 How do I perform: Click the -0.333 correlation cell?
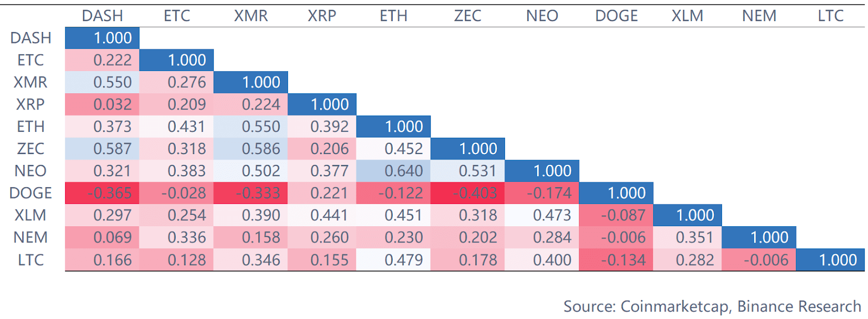(x=251, y=193)
